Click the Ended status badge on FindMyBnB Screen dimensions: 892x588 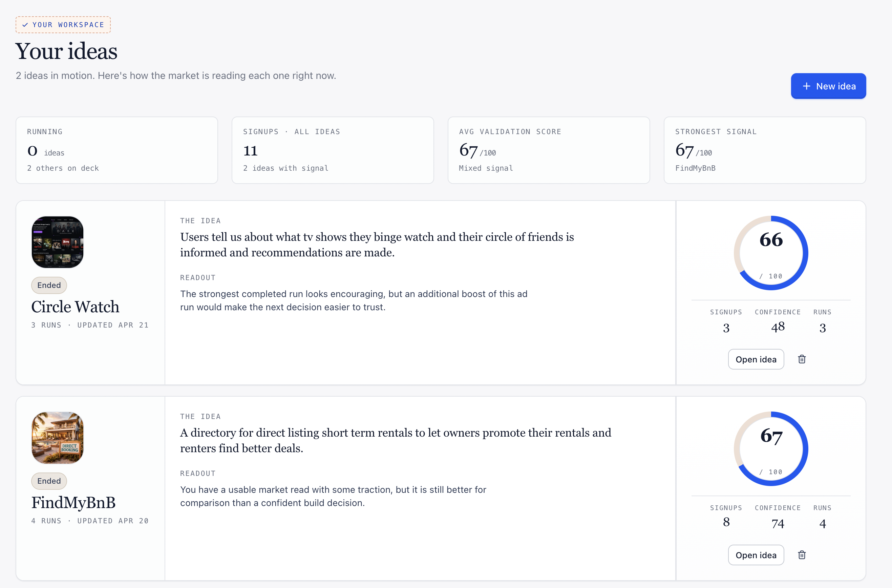coord(49,481)
